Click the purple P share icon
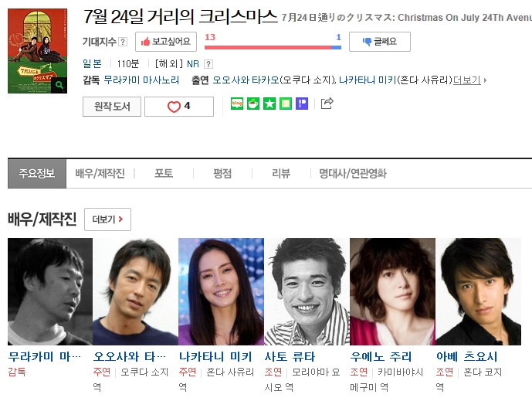The image size is (532, 408). coord(302,104)
